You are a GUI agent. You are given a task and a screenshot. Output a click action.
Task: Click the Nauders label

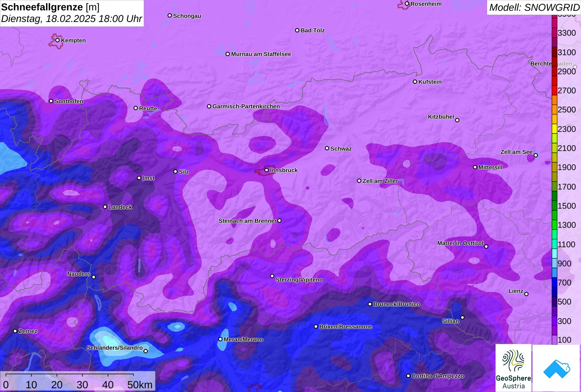79,274
